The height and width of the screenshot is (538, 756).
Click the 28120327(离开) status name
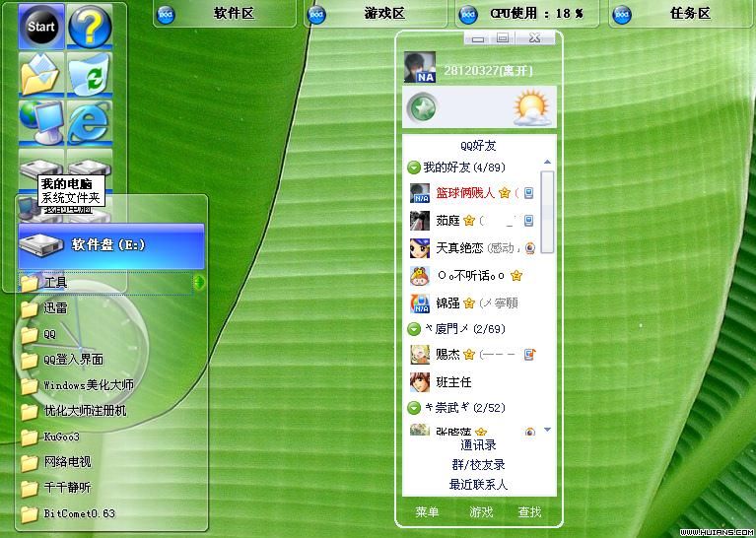(x=488, y=71)
